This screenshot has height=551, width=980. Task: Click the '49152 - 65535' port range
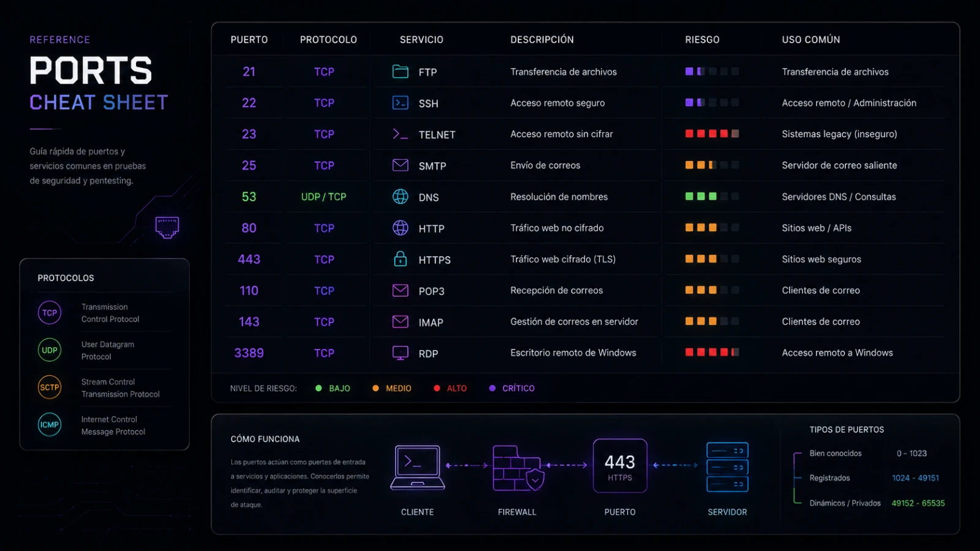click(x=918, y=503)
